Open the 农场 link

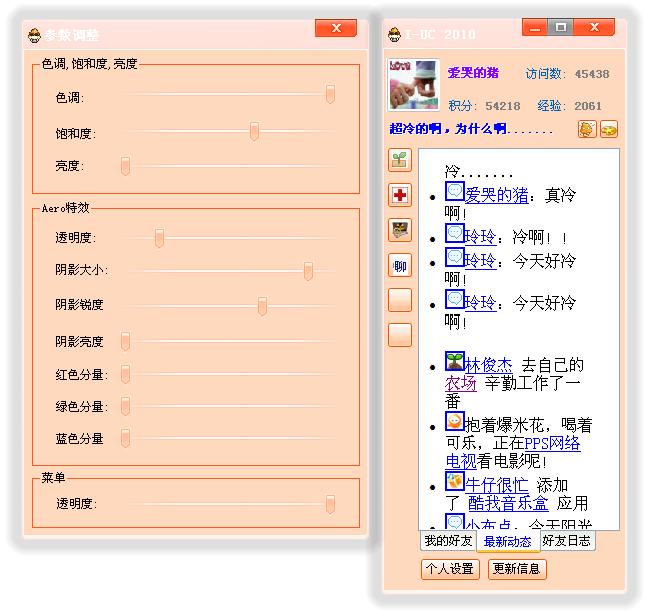tap(461, 383)
